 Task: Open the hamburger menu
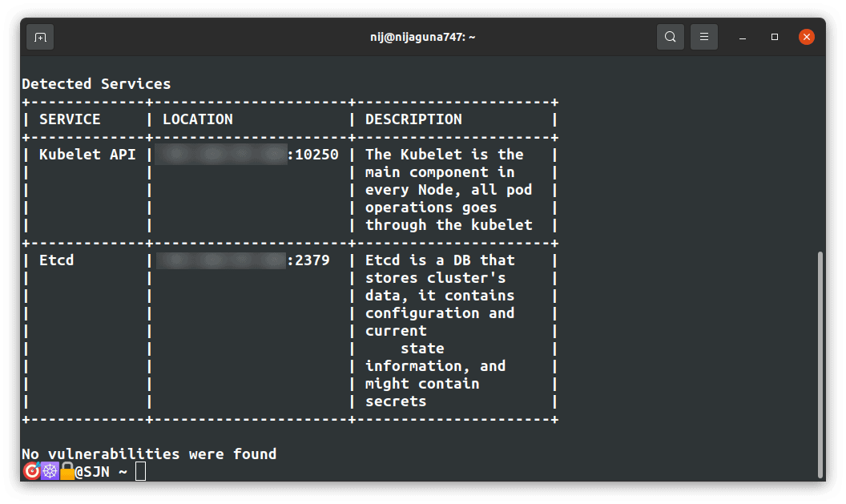(704, 37)
